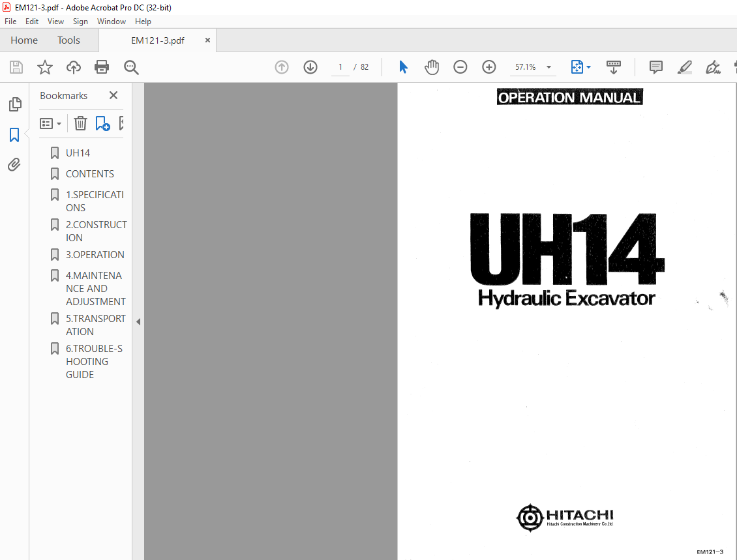Open the 1.SPECIFICATIONS bookmark
Screen dimensions: 737x560
[x=95, y=201]
